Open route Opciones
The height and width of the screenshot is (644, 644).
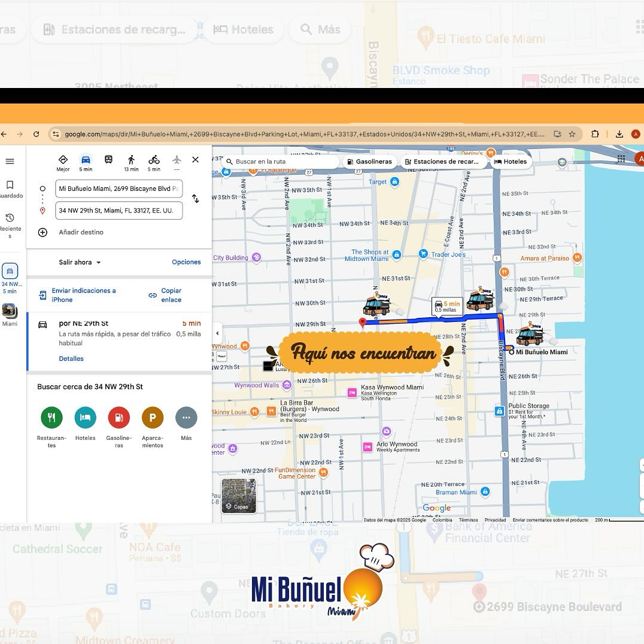186,262
